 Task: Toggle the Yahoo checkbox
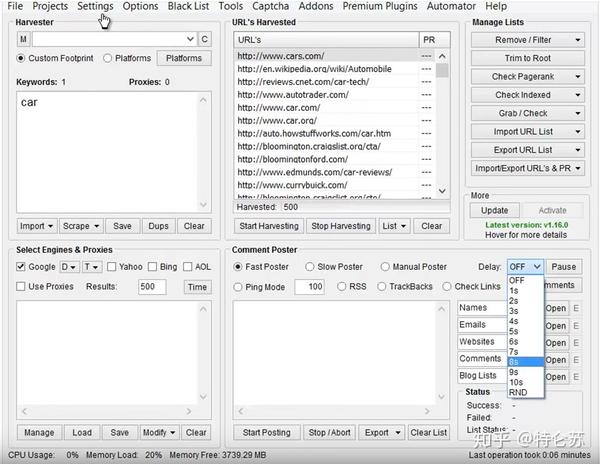pos(111,267)
